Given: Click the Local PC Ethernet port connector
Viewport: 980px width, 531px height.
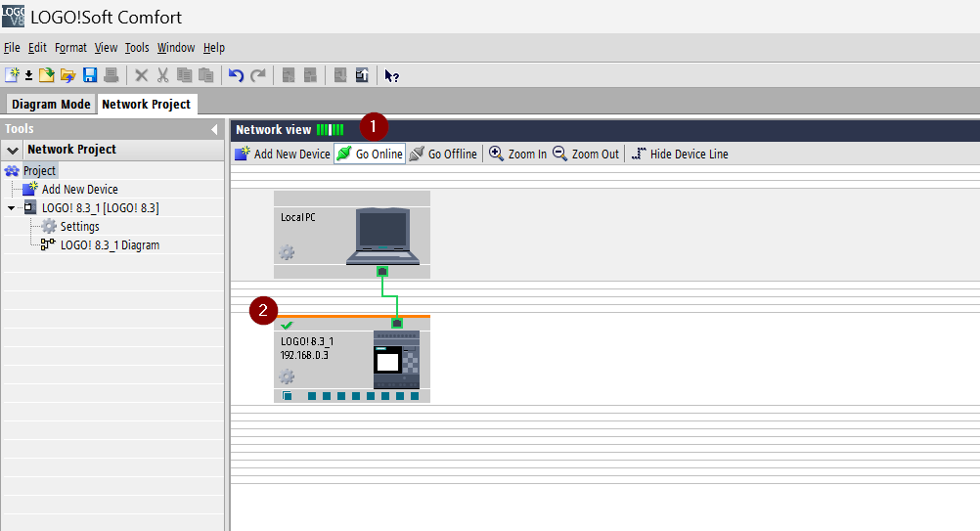Looking at the screenshot, I should [382, 272].
